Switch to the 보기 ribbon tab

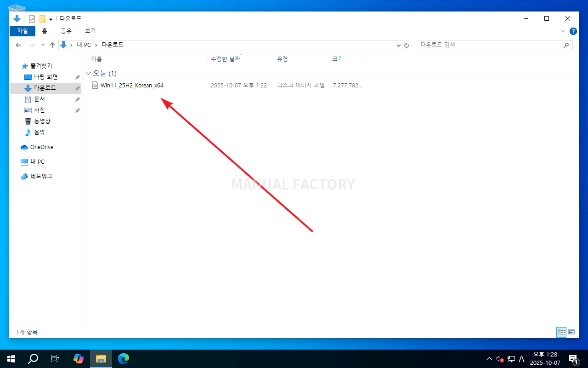(90, 31)
